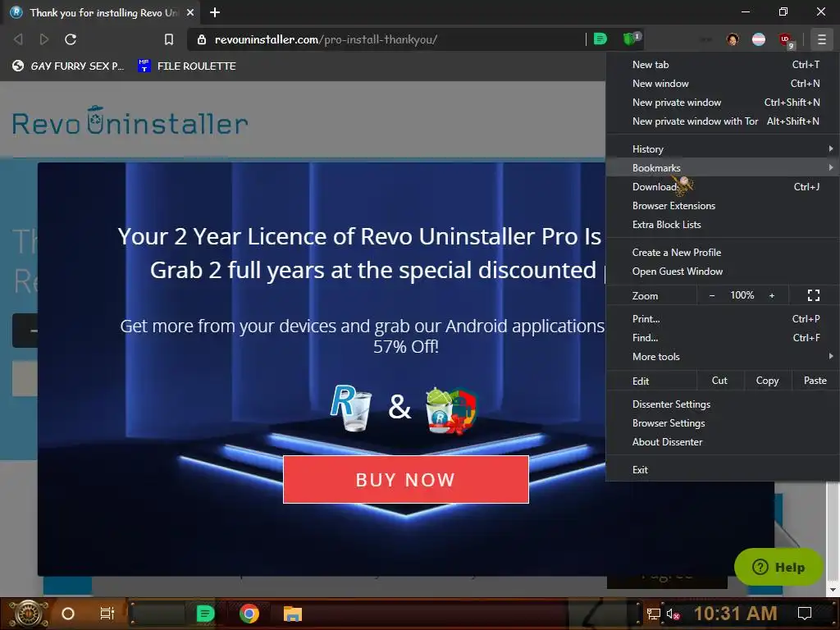This screenshot has width=840, height=630.
Task: Click Cut in the Edit row
Action: tap(719, 381)
